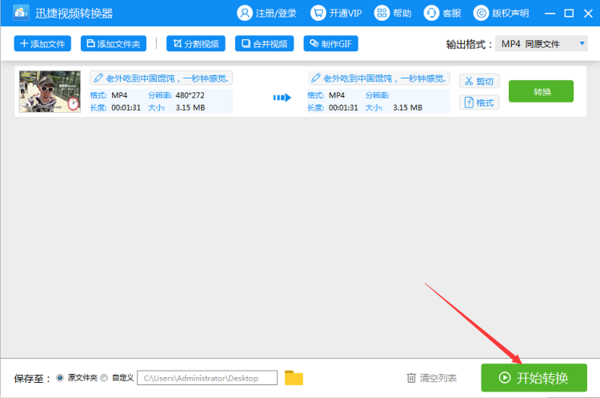
Task: Click the output size 3.15 MB text
Action: coord(408,108)
